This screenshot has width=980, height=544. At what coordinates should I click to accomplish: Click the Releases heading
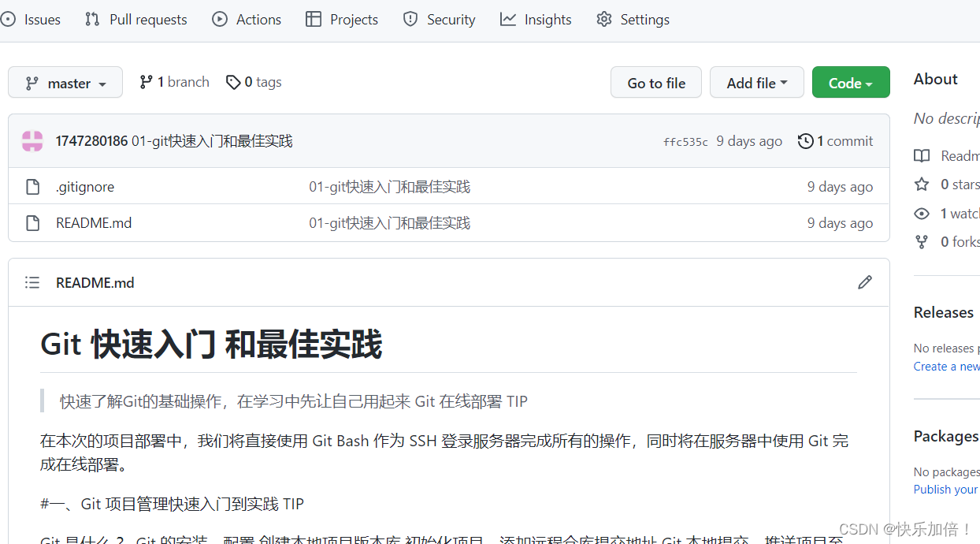[x=944, y=312]
